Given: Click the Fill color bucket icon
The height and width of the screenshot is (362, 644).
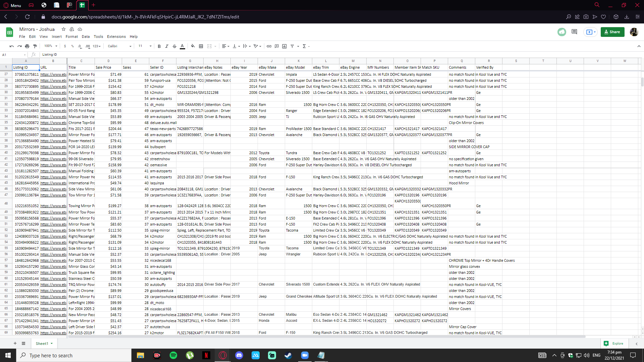Looking at the screenshot, I should [x=193, y=46].
